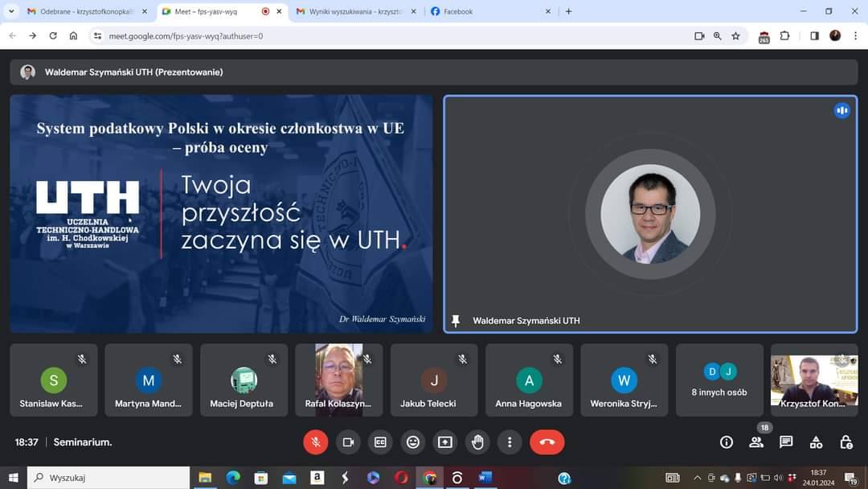Select Martyna Mand... participant tile
868x489 pixels.
pos(149,380)
